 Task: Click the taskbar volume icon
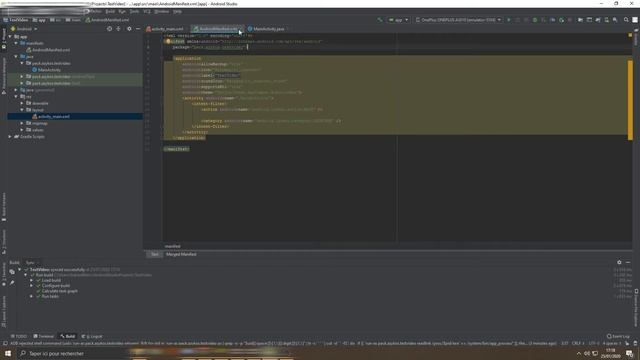point(587,353)
